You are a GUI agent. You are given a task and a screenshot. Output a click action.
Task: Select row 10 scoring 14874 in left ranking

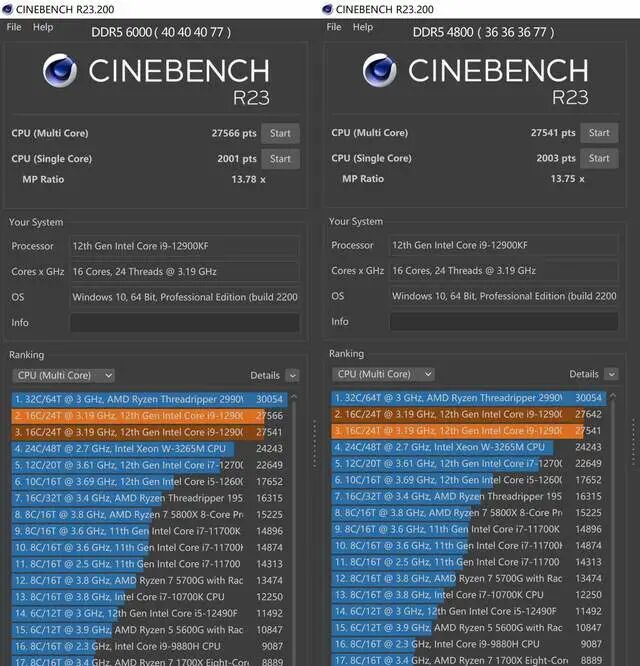point(149,548)
